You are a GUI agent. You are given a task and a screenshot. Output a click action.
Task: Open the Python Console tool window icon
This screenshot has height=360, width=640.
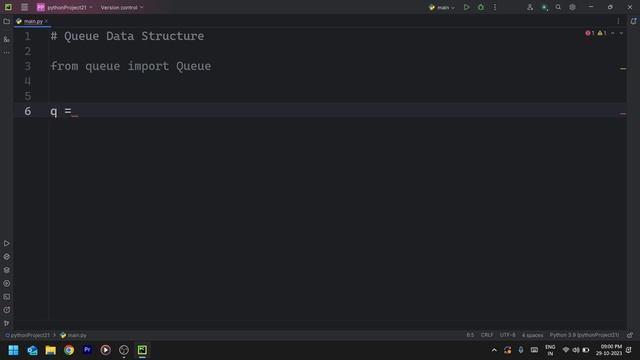pyautogui.click(x=7, y=257)
